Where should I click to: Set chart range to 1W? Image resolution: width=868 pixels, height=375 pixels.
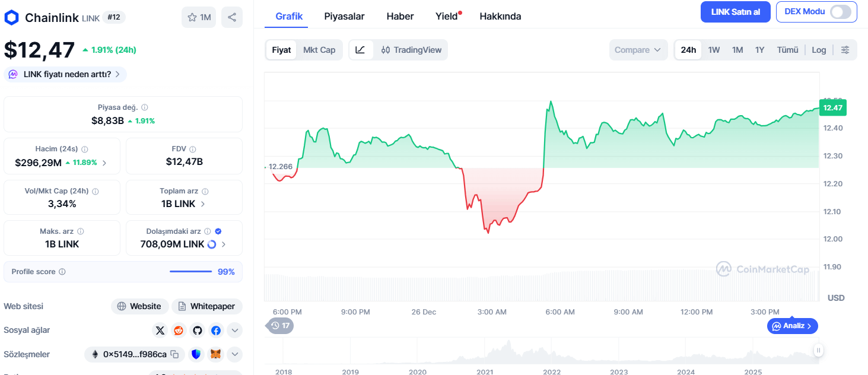(714, 50)
